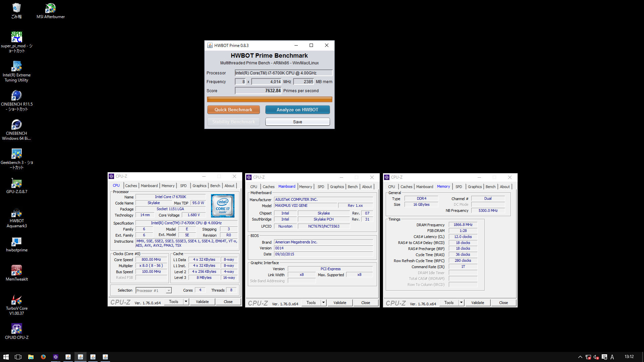The width and height of the screenshot is (644, 362).
Task: Click BIOS Version value 0014
Action: (x=323, y=248)
